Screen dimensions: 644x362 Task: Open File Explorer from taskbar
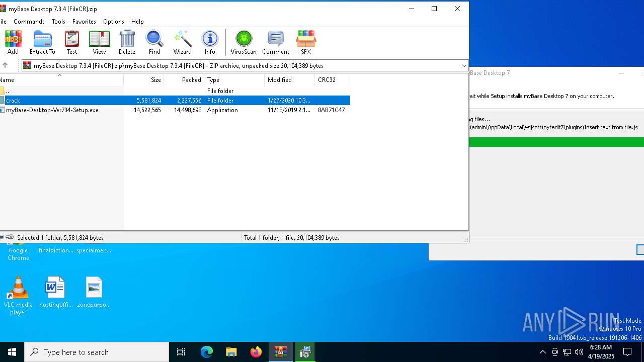coord(231,352)
